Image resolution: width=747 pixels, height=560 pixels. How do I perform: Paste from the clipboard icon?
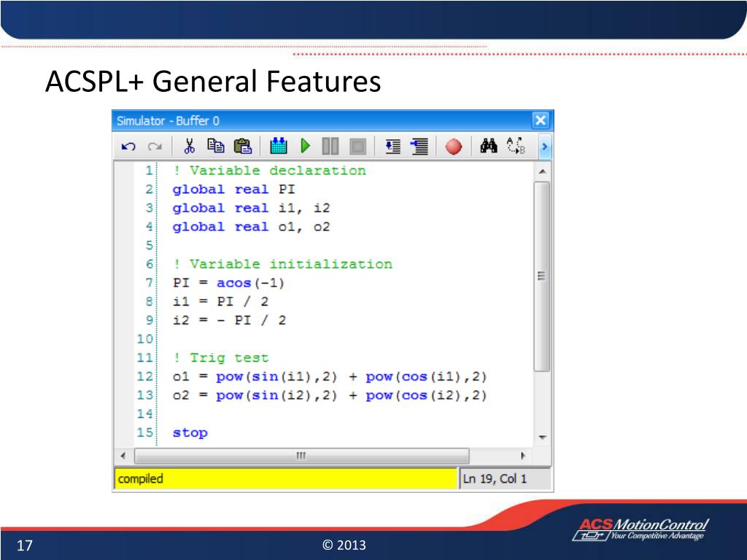243,146
